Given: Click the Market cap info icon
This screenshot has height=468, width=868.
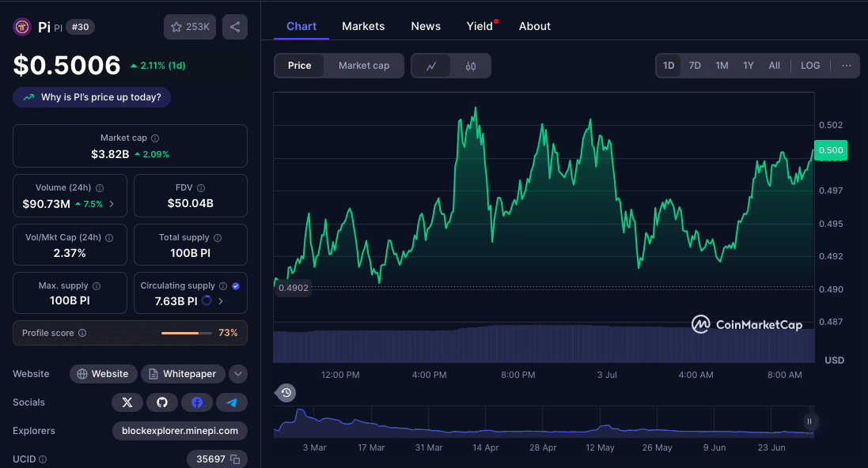Looking at the screenshot, I should [x=155, y=138].
